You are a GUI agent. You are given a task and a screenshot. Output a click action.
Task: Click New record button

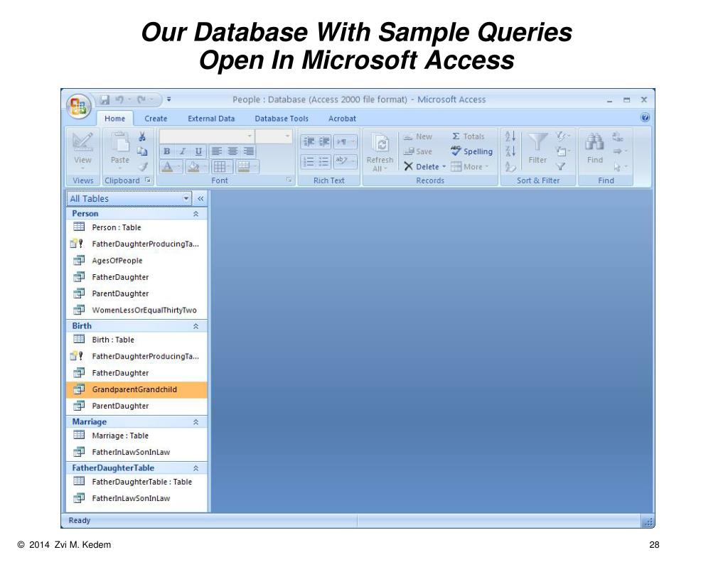tap(417, 136)
